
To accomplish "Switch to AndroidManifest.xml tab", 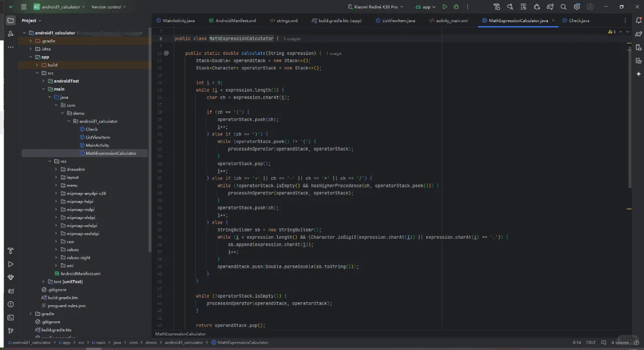I will coord(232,21).
